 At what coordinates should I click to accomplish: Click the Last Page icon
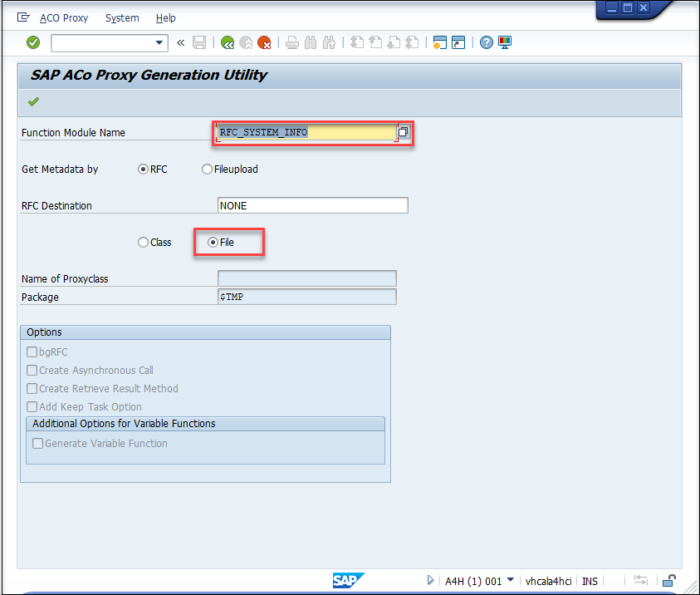pos(412,42)
